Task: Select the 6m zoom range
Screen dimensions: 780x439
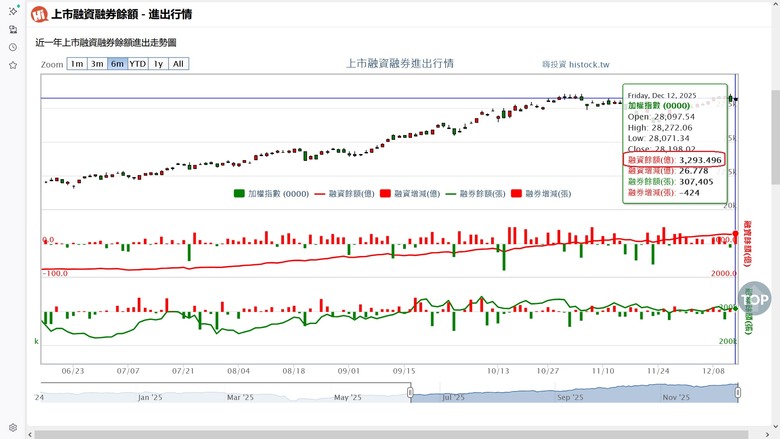Action: click(x=117, y=64)
